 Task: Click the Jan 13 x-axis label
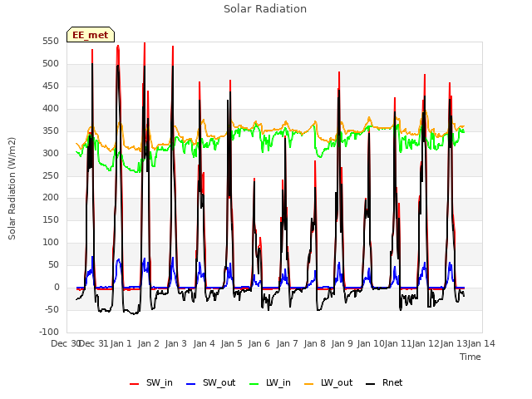point(454,343)
